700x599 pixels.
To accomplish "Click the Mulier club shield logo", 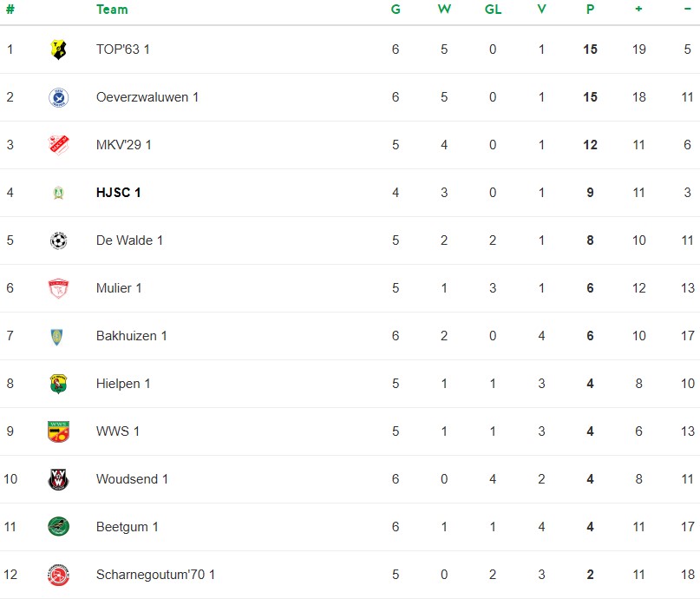I will tap(58, 288).
